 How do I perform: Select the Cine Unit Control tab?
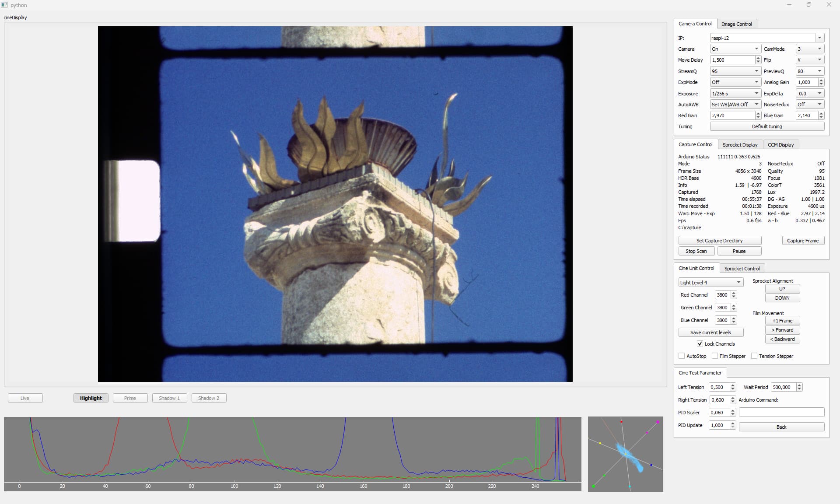click(x=696, y=268)
